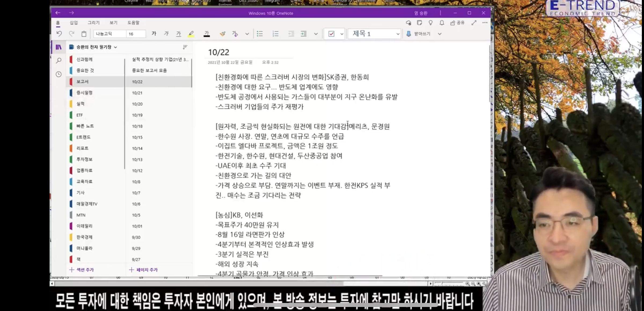
Task: Paste from the clipboard icon
Action: [84, 34]
